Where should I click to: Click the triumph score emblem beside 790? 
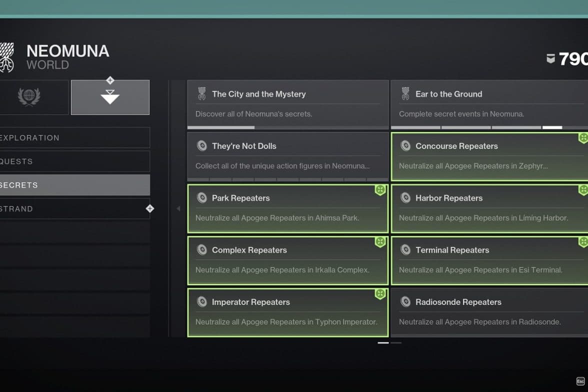(x=550, y=58)
